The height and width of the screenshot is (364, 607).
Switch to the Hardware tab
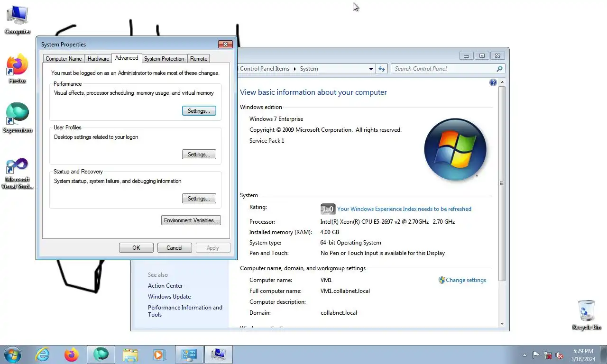click(x=99, y=59)
